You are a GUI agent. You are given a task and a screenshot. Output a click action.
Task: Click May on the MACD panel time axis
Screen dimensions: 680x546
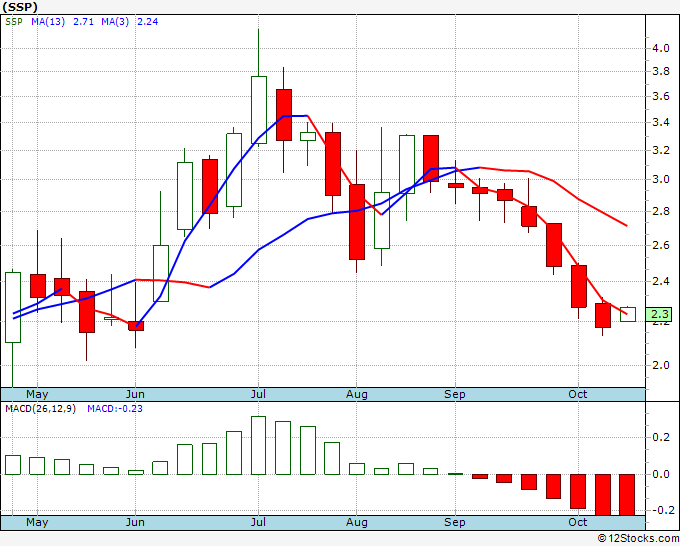[37, 522]
